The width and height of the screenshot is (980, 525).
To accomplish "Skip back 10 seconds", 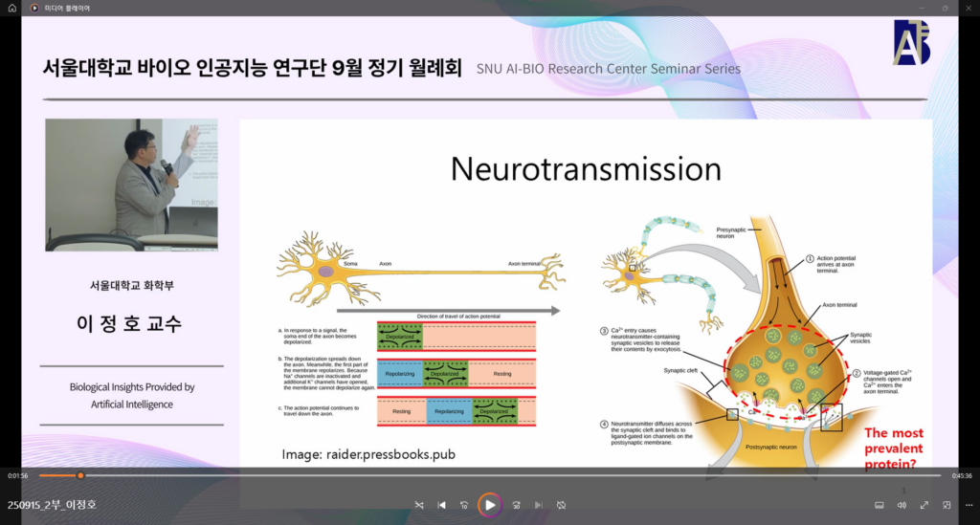I will pyautogui.click(x=464, y=505).
